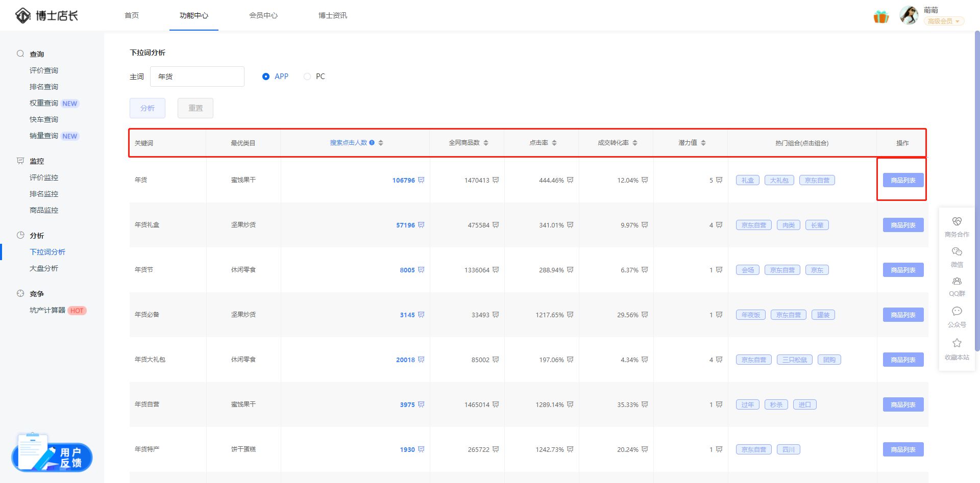
Task: Open the 高级会员 dropdown badge
Action: [x=944, y=21]
